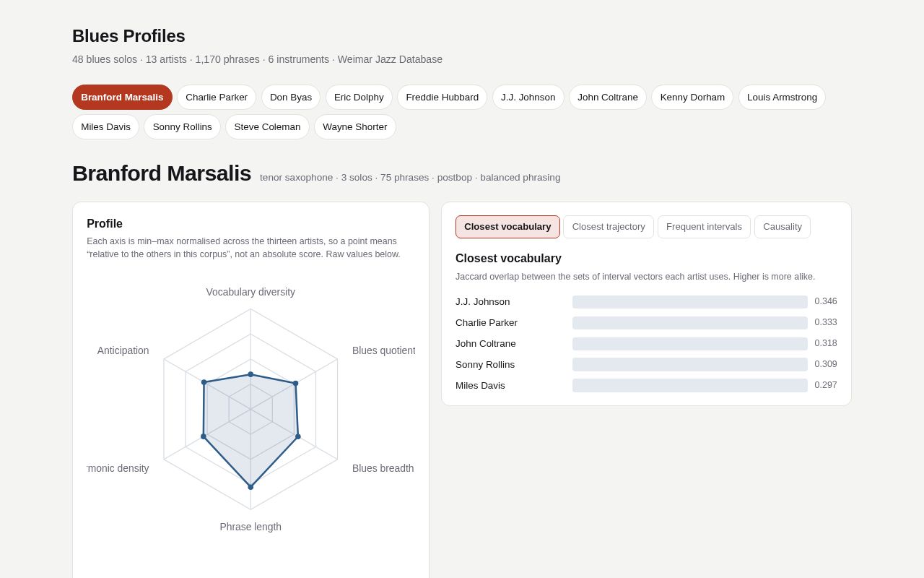Click the Charlie Parker overlap bar
Screen dimensions: 924x578
coord(690,323)
